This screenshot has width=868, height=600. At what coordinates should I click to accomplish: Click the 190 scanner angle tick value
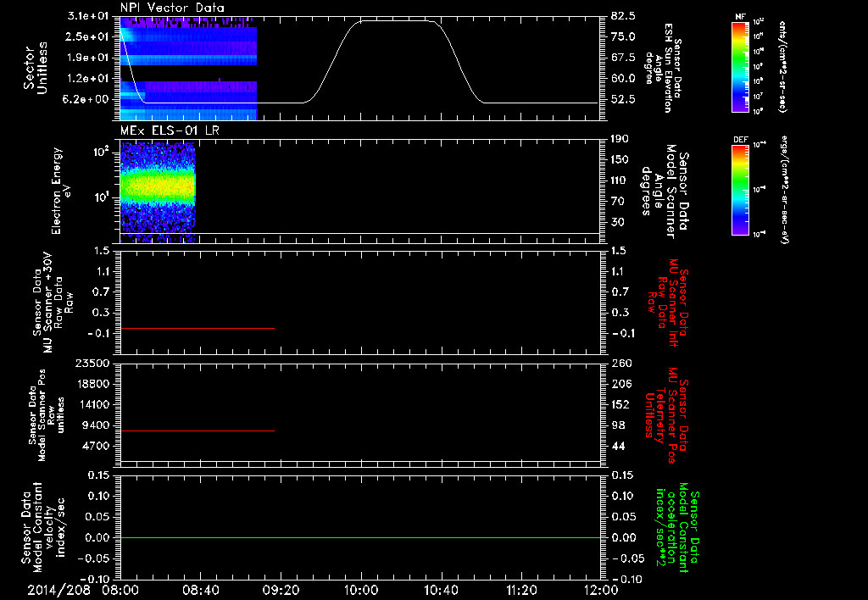tap(620, 139)
